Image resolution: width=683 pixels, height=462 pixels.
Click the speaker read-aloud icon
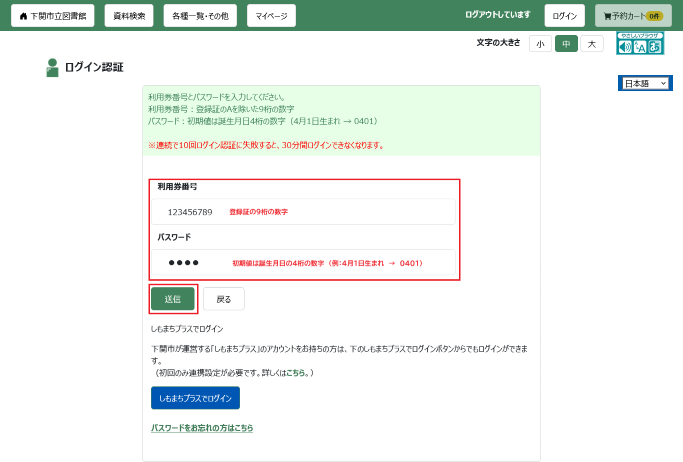coord(625,47)
